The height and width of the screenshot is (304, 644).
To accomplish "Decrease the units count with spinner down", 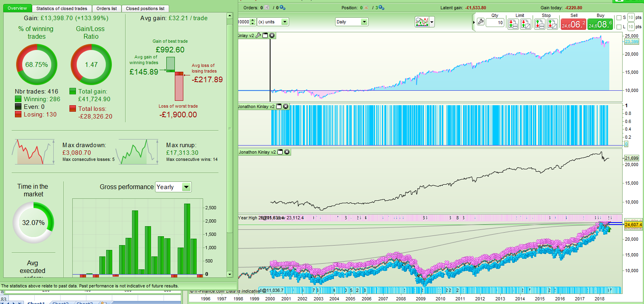I will coord(253,24).
